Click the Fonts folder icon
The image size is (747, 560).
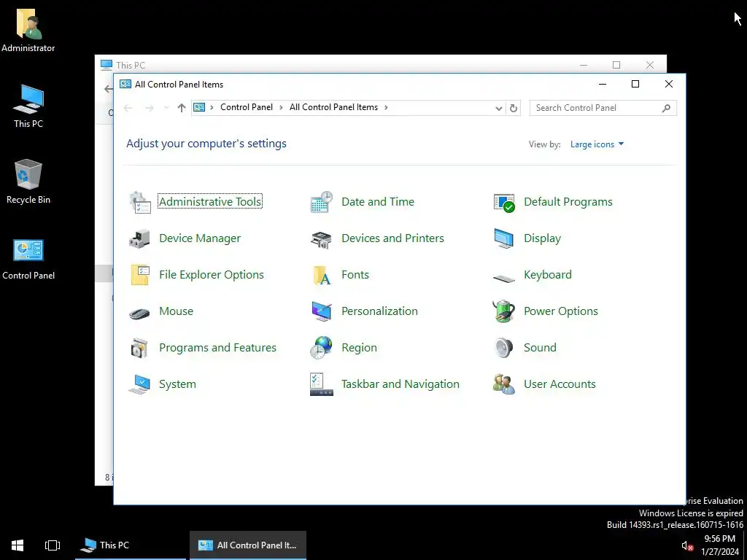point(322,275)
